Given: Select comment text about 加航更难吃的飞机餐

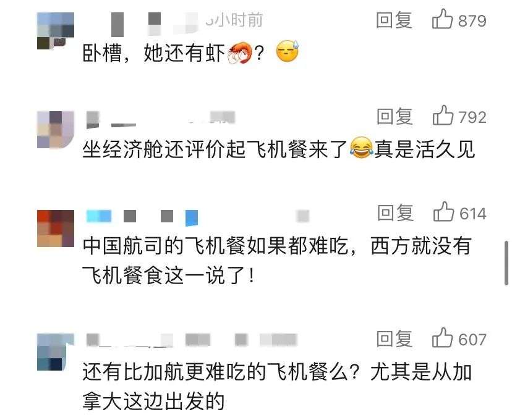Looking at the screenshot, I should [277, 387].
